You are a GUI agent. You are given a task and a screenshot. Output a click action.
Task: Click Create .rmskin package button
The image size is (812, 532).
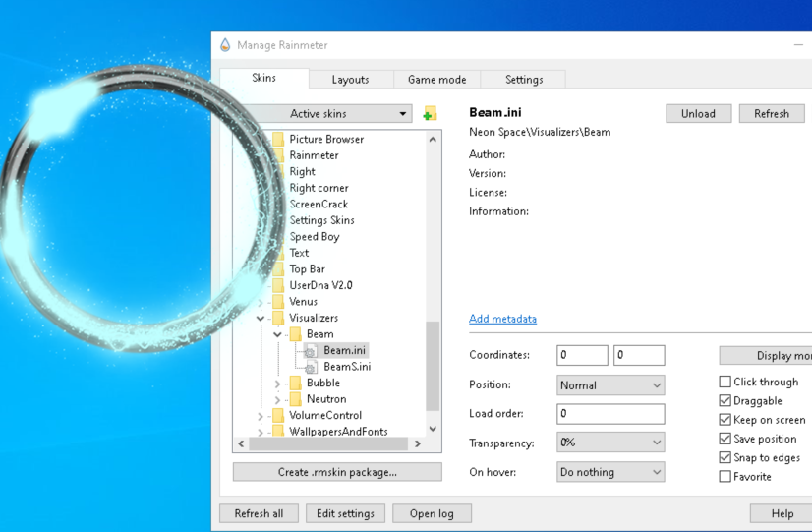[337, 472]
